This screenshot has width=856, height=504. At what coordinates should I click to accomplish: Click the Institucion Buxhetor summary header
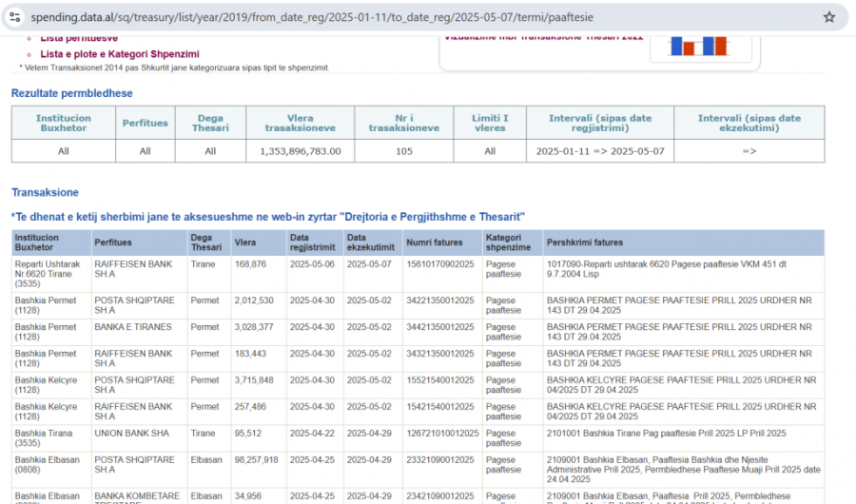point(64,123)
